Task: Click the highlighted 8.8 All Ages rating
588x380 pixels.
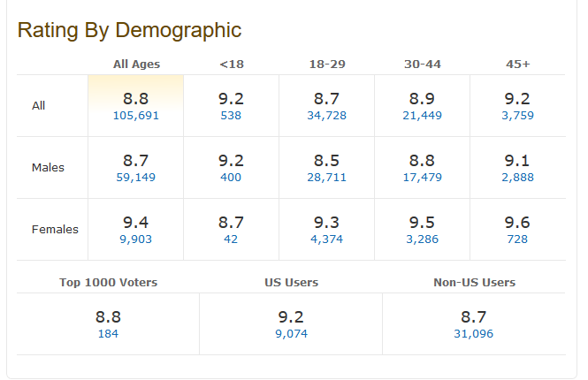Action: [136, 99]
